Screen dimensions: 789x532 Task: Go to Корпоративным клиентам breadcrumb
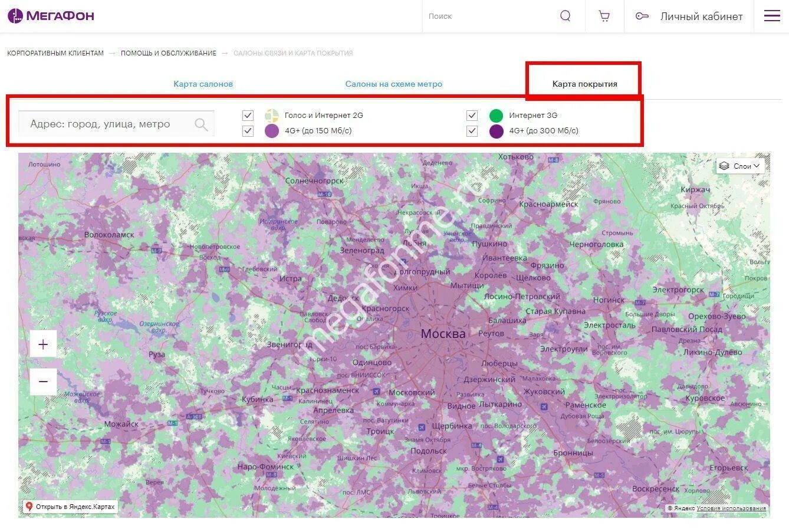(x=55, y=53)
